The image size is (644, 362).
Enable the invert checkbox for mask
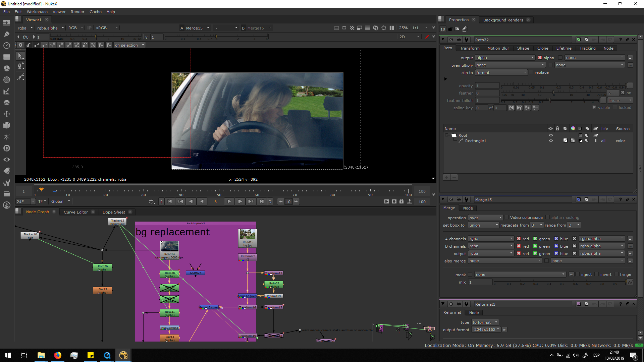597,275
